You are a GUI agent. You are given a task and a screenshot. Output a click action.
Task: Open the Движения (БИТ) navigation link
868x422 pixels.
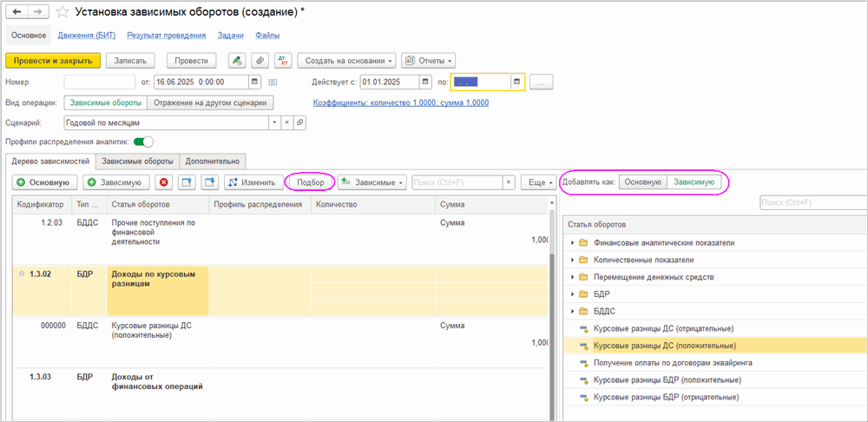[x=87, y=36]
